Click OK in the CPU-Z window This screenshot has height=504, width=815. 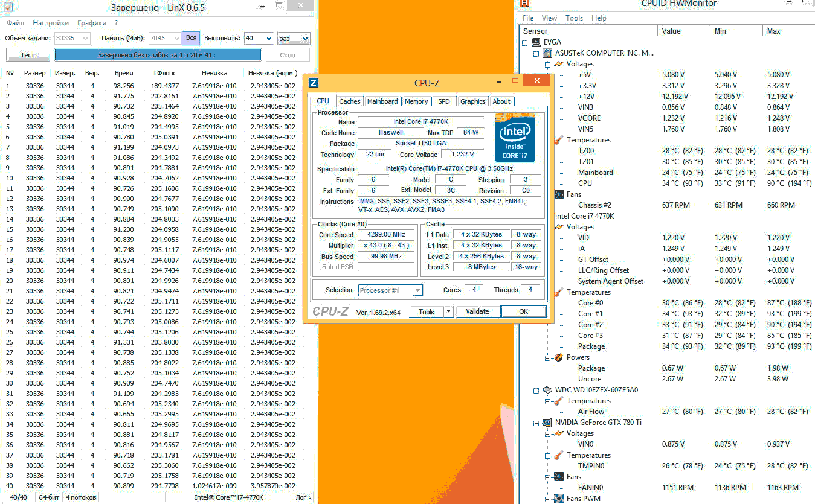tap(523, 311)
